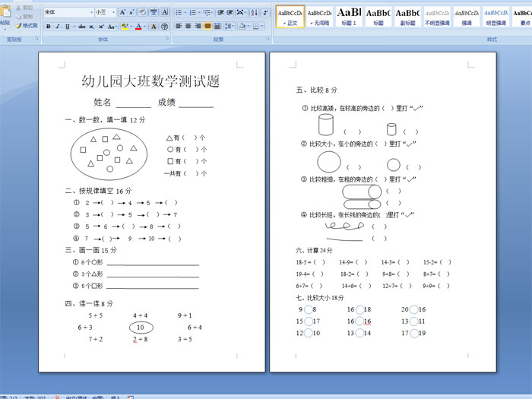This screenshot has width=532, height=399.
Task: Toggle Strikethrough formatting
Action: [x=82, y=26]
